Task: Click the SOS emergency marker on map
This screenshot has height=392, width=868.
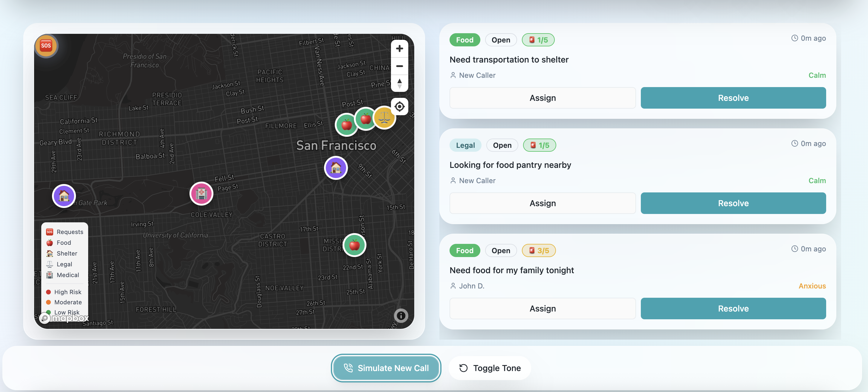Action: 46,46
